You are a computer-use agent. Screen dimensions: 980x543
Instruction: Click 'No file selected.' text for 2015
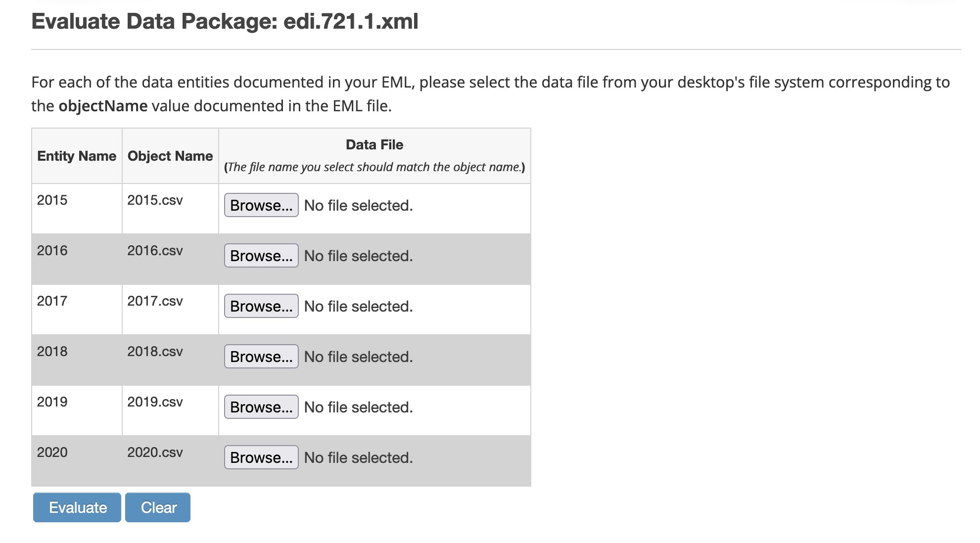pos(358,206)
